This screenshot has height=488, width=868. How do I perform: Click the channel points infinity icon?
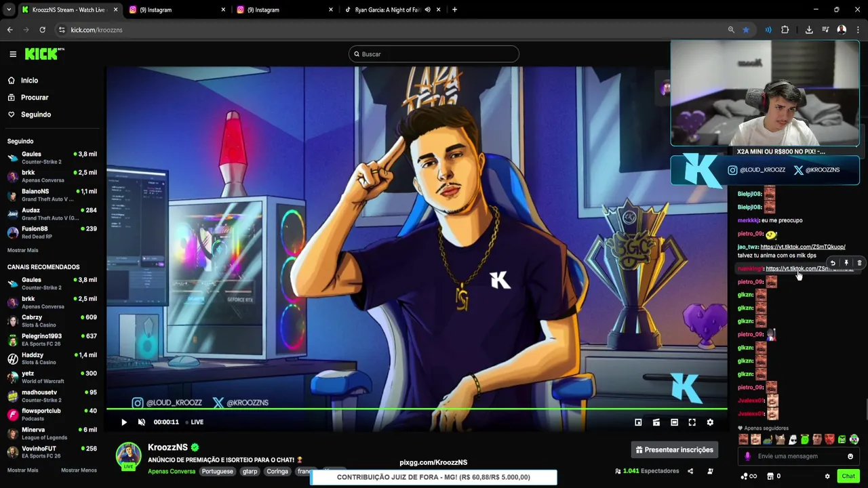[749, 476]
